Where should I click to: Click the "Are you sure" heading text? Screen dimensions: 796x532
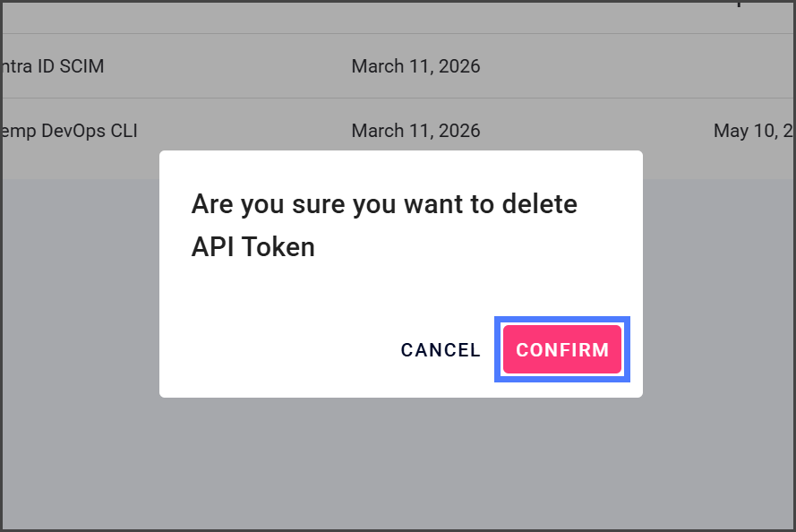(x=269, y=204)
